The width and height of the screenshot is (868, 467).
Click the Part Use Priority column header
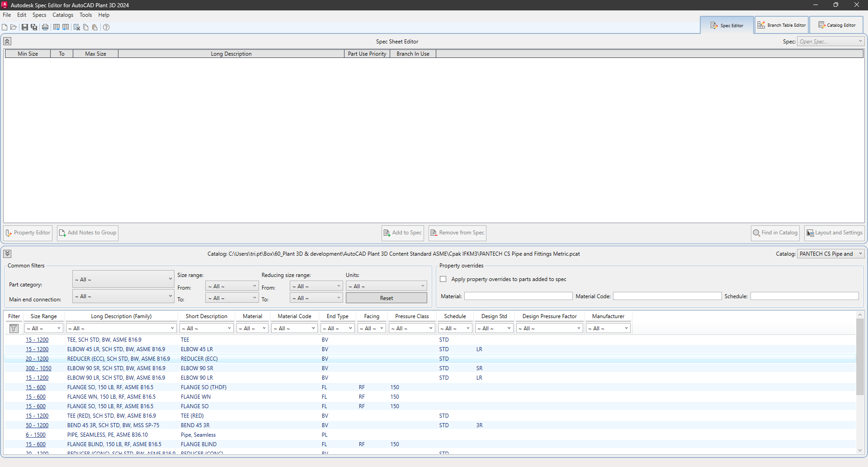click(x=367, y=54)
